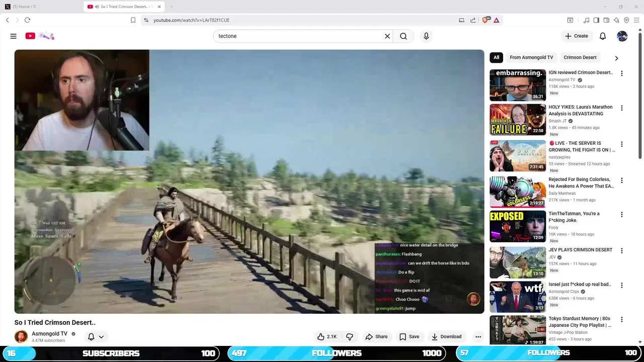Open the YouTube hamburger guide menu

click(x=14, y=36)
